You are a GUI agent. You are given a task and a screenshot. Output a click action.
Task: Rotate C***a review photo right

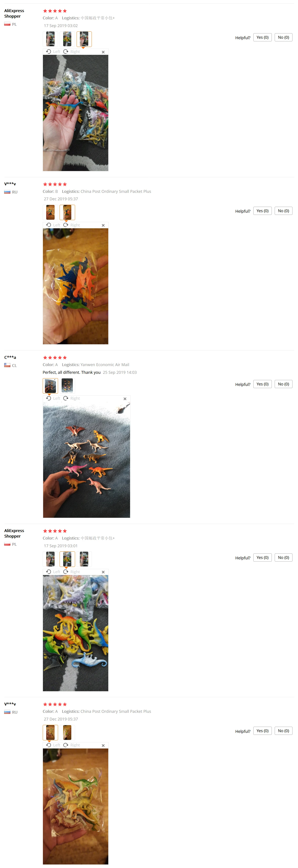click(72, 398)
